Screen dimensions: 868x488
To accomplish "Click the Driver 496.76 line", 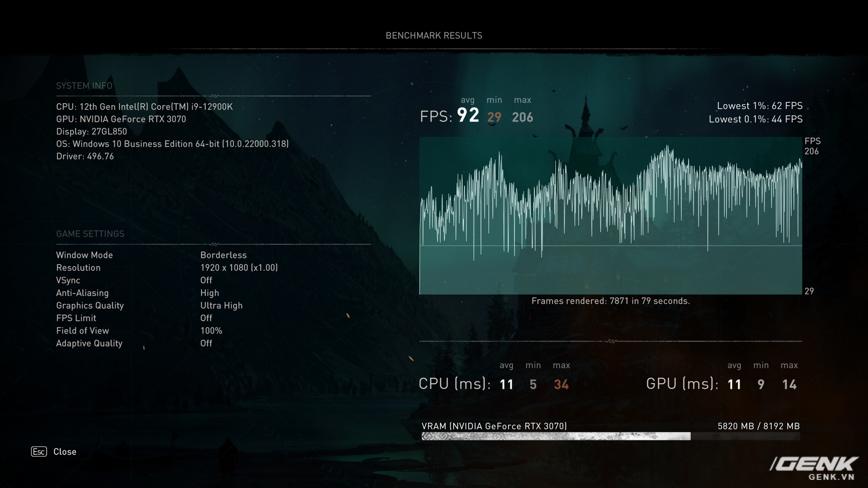I will coord(85,156).
